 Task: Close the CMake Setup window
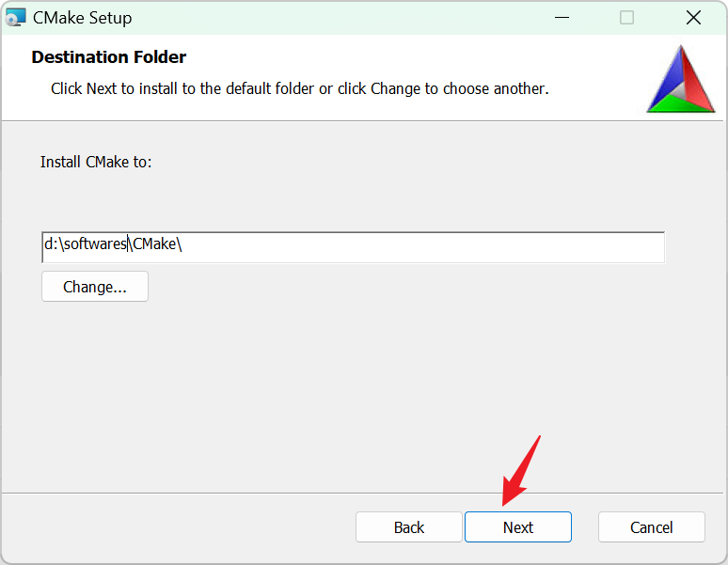click(693, 18)
